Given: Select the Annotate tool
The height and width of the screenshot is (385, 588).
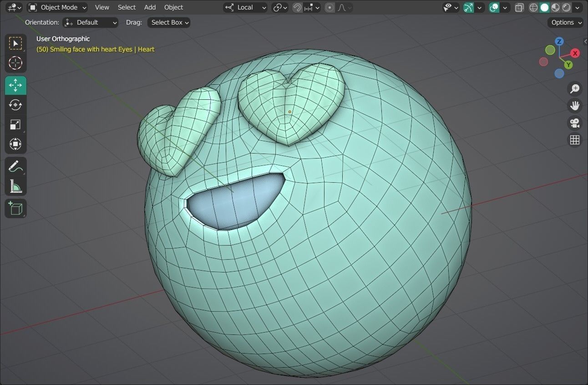Looking at the screenshot, I should pyautogui.click(x=15, y=166).
